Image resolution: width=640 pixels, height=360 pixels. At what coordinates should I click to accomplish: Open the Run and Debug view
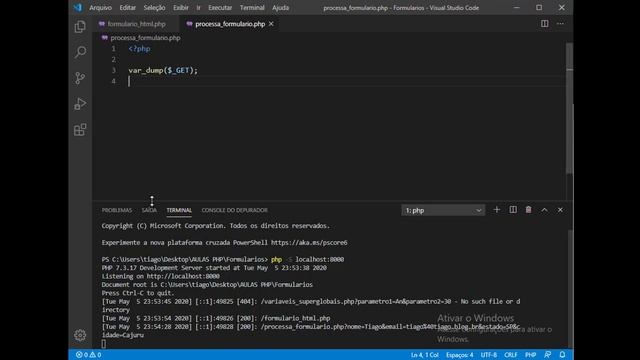coord(80,104)
